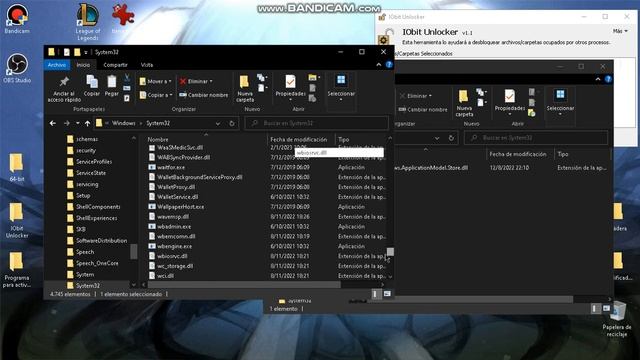Screen dimensions: 640x360
Task: Select wbadmin.exe file
Action: tap(174, 226)
